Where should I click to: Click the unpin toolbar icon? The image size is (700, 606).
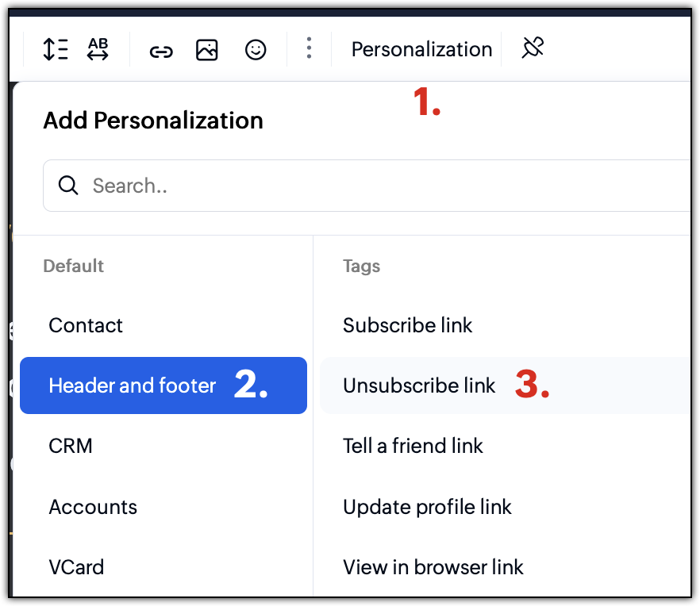pyautogui.click(x=533, y=48)
